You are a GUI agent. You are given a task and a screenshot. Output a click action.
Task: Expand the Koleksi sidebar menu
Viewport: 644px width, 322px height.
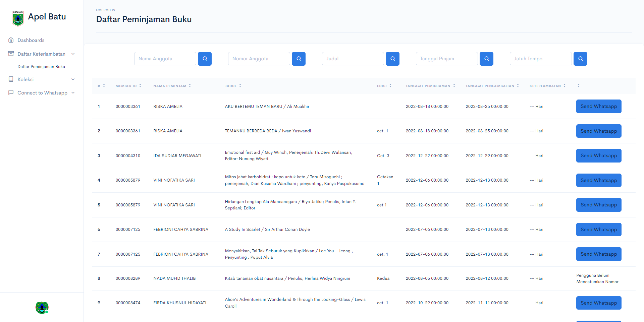point(73,79)
